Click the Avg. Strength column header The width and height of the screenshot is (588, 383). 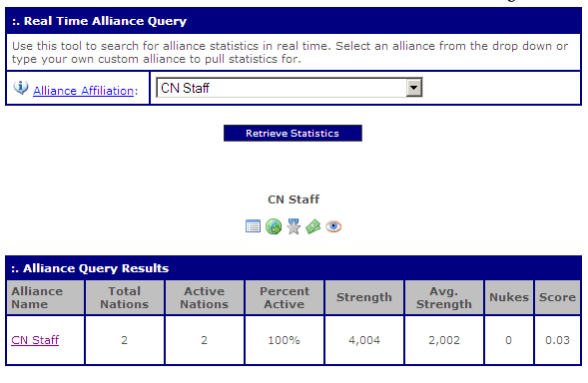click(x=444, y=297)
